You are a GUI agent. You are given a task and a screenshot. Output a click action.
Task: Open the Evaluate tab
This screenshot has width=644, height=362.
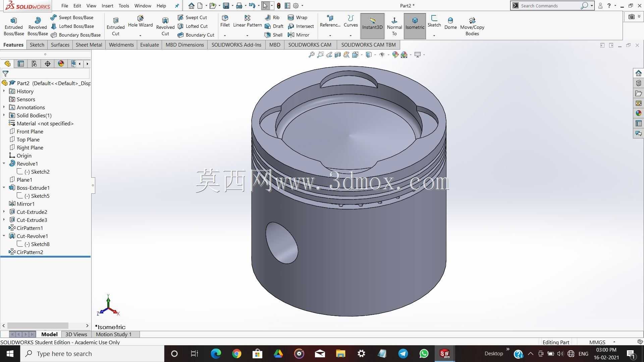tap(150, 45)
